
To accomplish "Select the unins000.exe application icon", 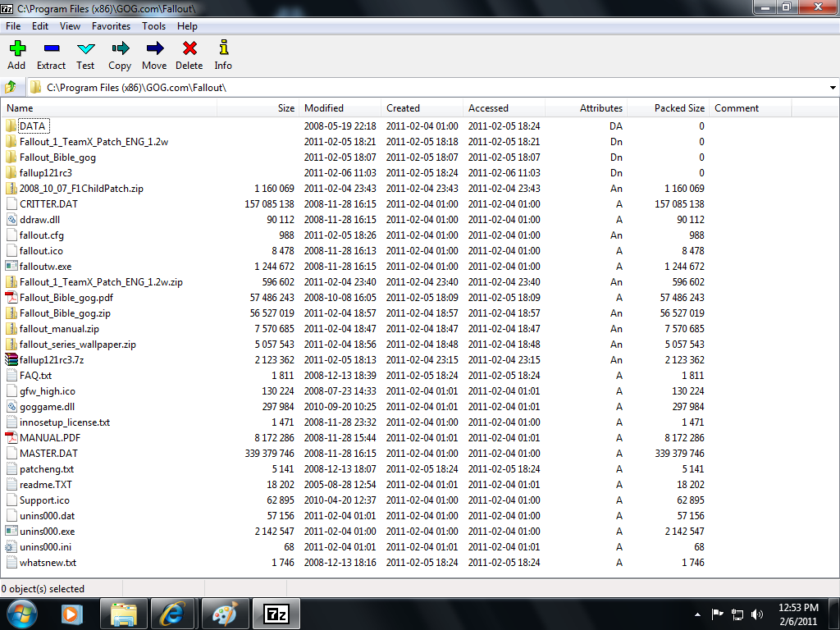I will coord(11,531).
